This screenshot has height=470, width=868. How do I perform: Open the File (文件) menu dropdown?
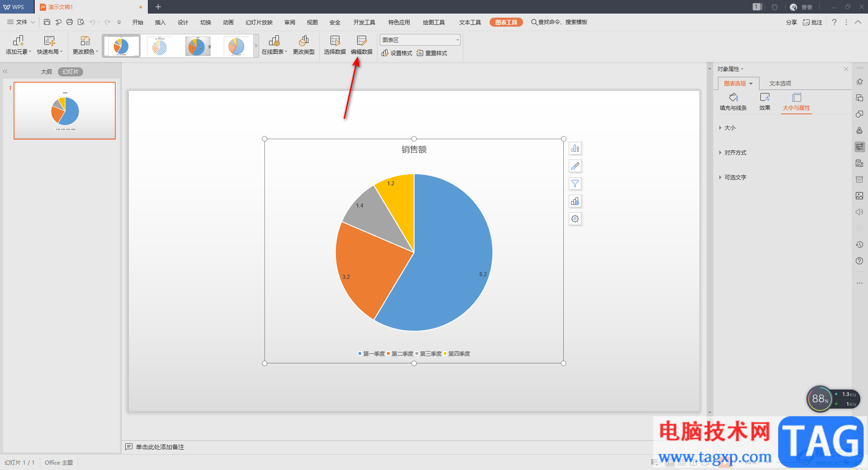click(21, 22)
